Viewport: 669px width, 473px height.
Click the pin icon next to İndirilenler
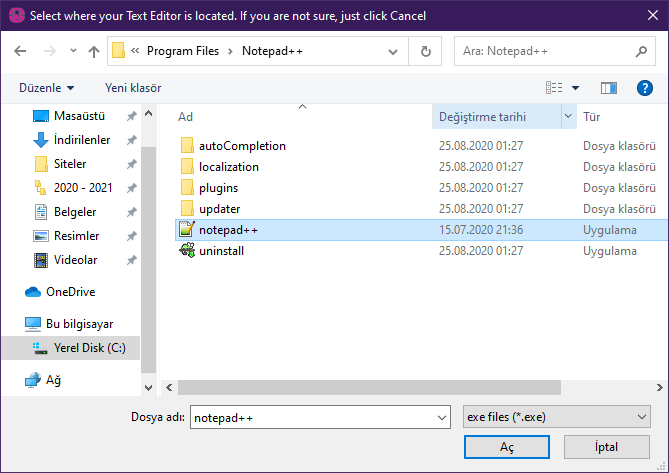tap(132, 140)
